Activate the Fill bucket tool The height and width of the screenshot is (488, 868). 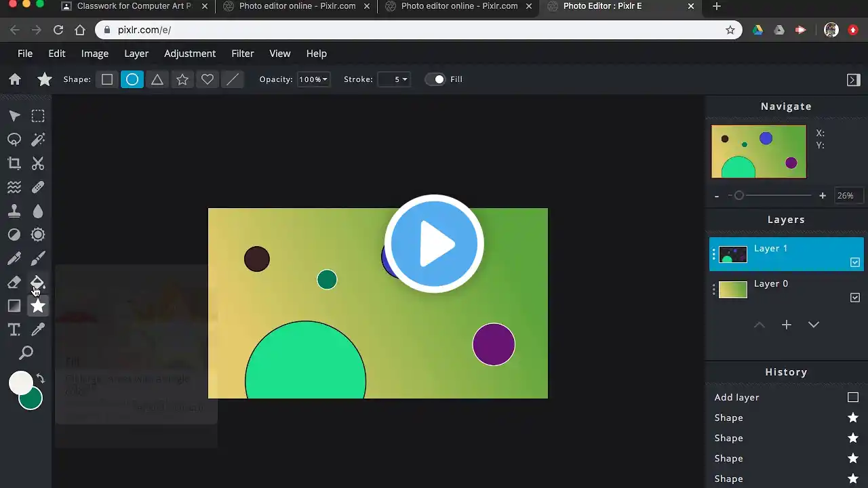pos(38,282)
